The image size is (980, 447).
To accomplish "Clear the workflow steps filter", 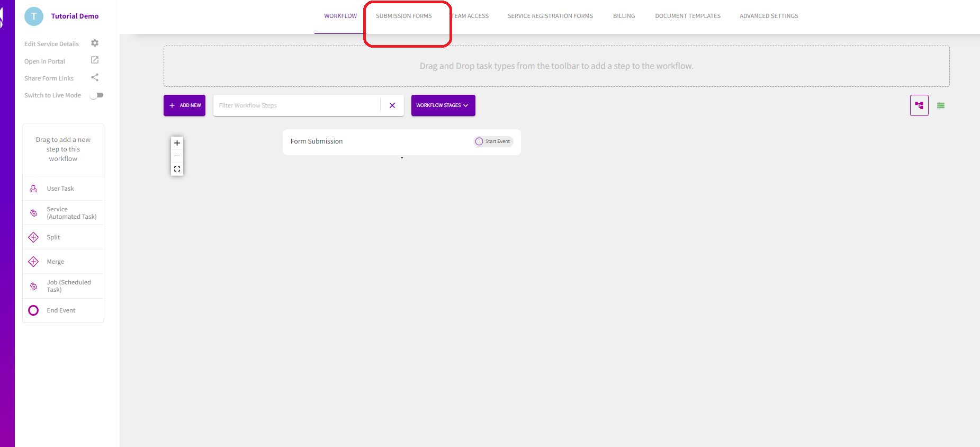I will tap(392, 105).
